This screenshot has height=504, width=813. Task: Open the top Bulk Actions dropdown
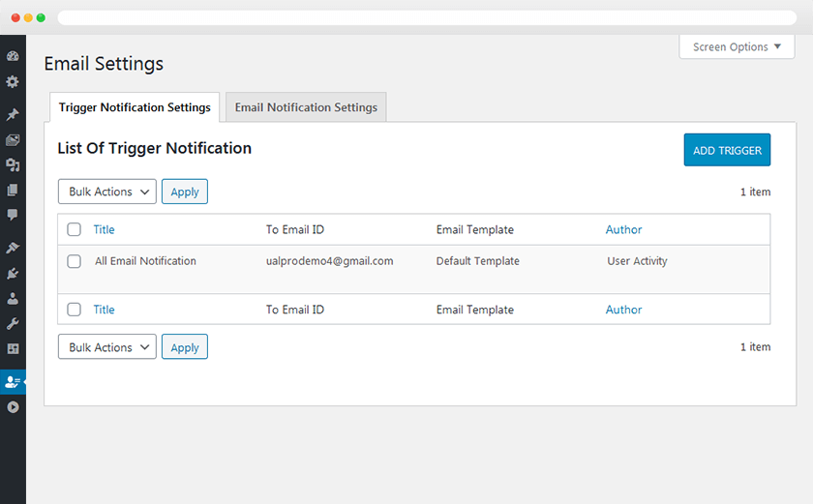click(106, 192)
